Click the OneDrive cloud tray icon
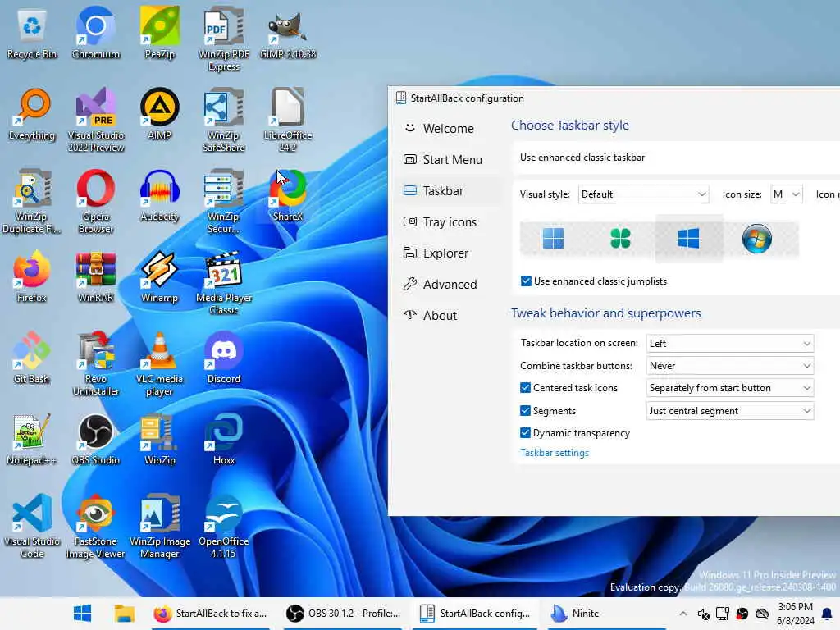This screenshot has height=630, width=840. [x=762, y=614]
